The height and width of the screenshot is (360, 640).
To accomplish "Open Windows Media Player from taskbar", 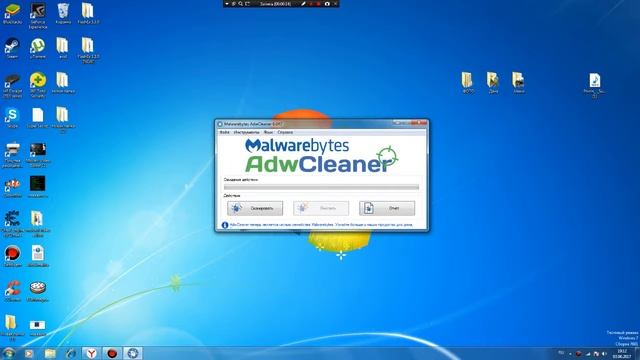I will (29, 353).
